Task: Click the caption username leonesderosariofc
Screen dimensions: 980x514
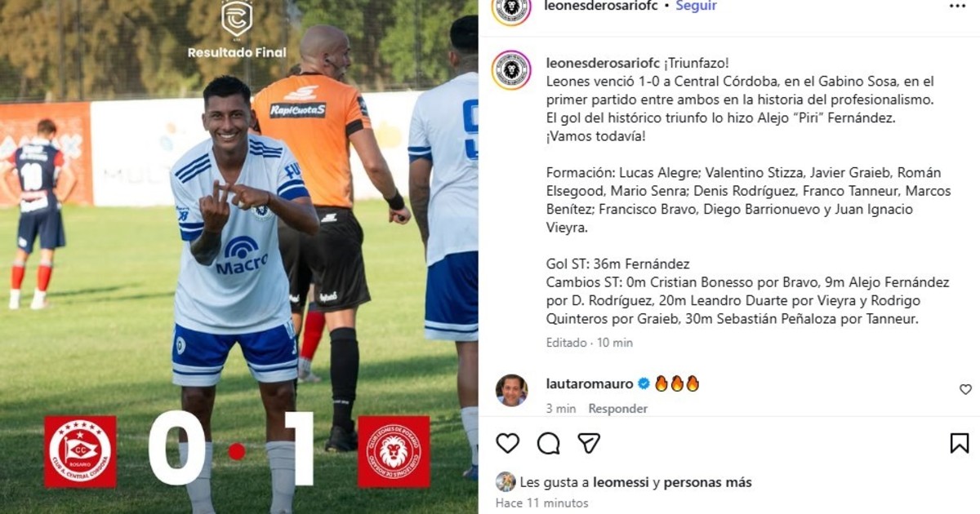Action: pyautogui.click(x=603, y=63)
